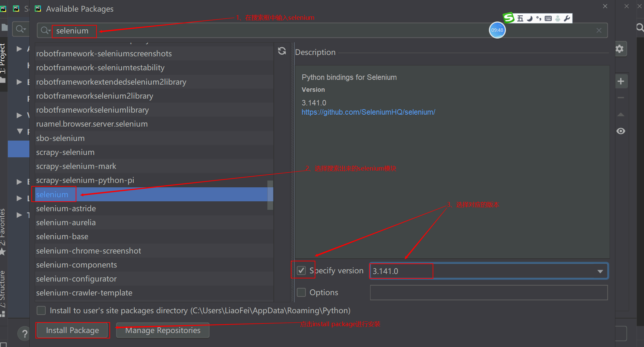644x347 pixels.
Task: Click the Sogou 五 input mode icon
Action: (520, 18)
